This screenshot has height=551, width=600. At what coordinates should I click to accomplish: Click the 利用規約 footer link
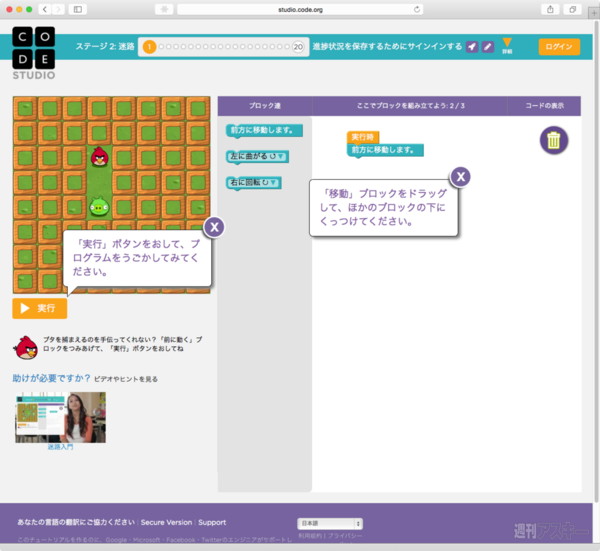(311, 536)
